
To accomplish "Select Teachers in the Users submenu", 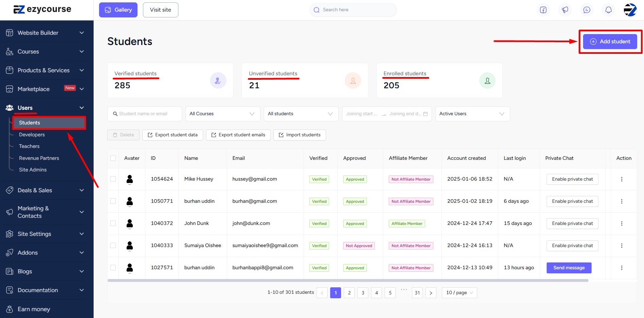I will [29, 146].
